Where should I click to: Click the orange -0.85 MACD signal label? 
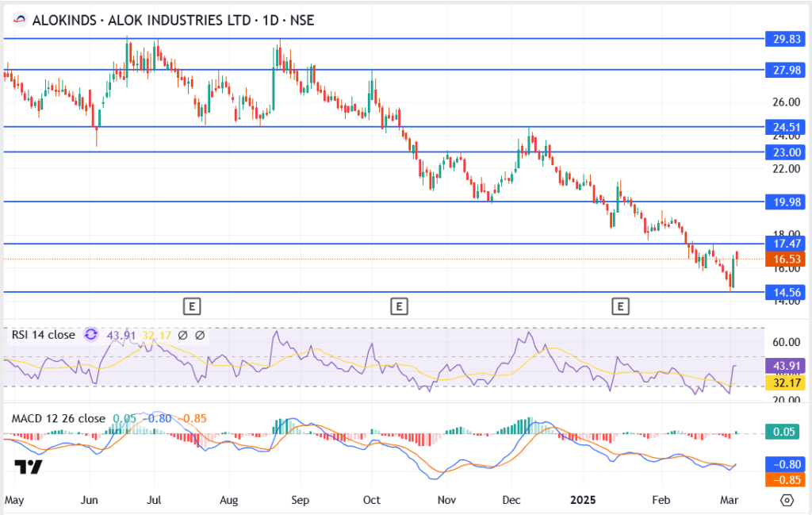point(785,479)
